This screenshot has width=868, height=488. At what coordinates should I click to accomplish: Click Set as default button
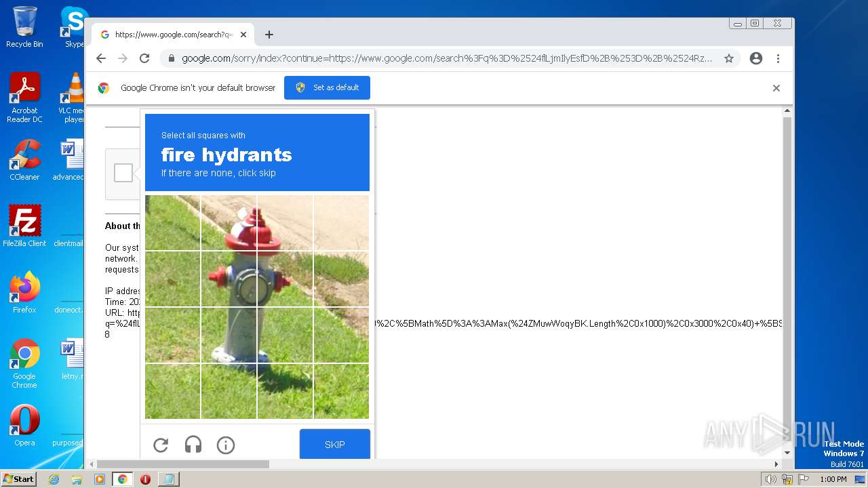coord(327,87)
